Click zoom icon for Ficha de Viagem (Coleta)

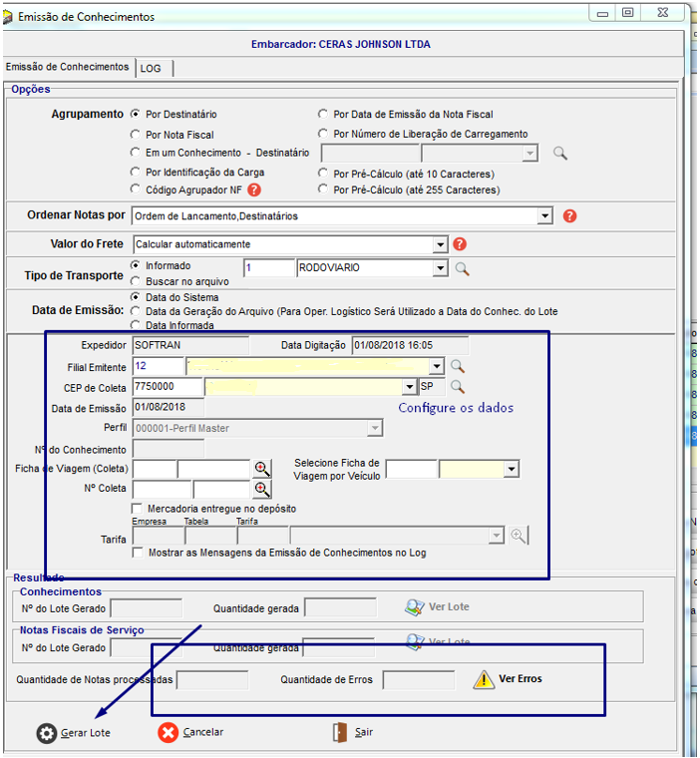[x=262, y=469]
